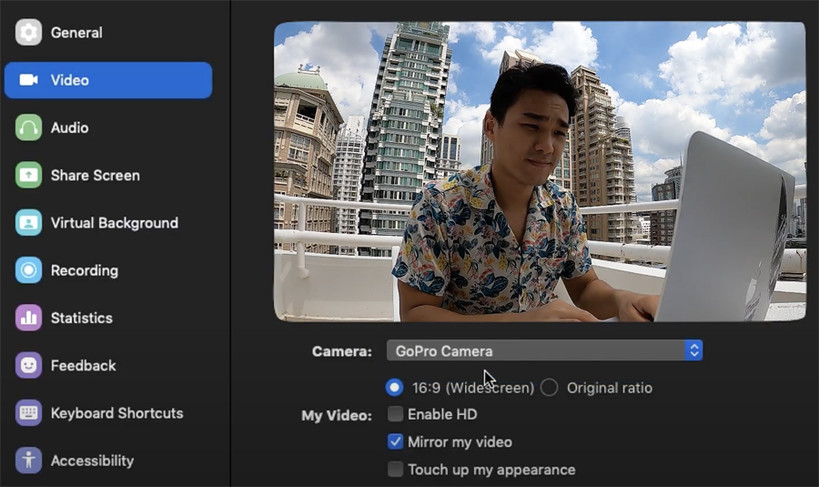819x487 pixels.
Task: Open the Accessibility icon
Action: point(28,460)
